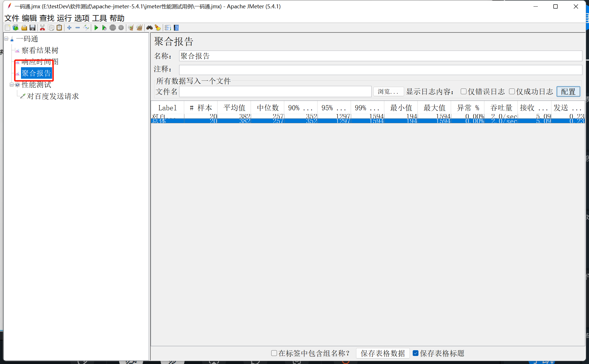Viewport: 589px width, 364px height.
Task: Click the Help question mark icon
Action: [x=176, y=28]
